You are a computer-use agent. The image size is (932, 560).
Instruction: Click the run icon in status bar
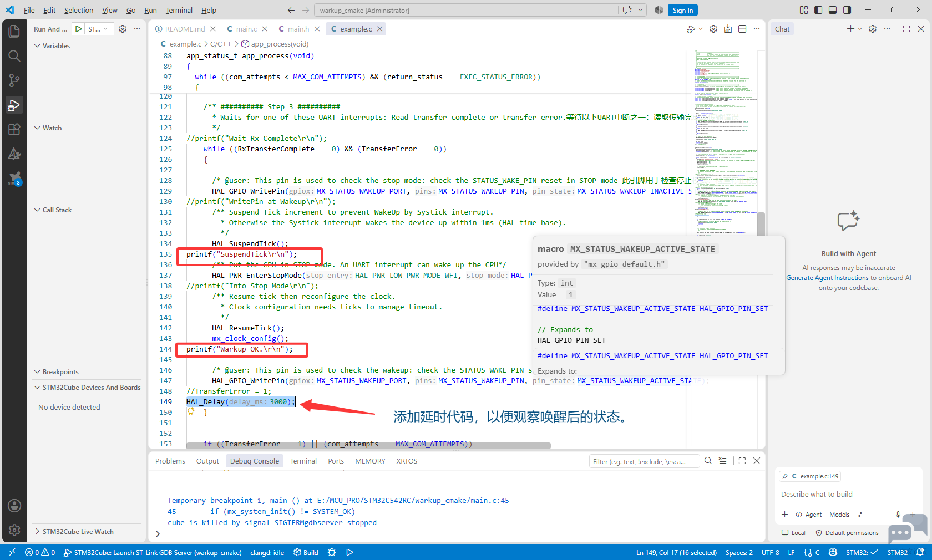click(349, 552)
